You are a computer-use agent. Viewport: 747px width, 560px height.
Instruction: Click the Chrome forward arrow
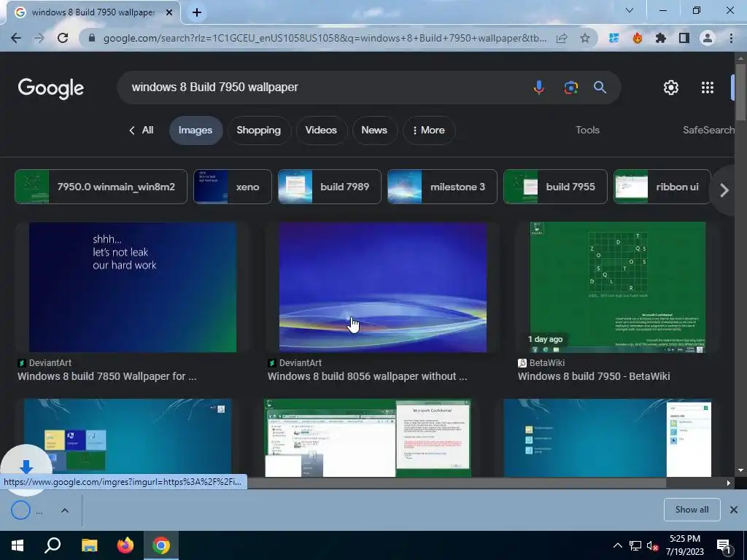tap(39, 38)
